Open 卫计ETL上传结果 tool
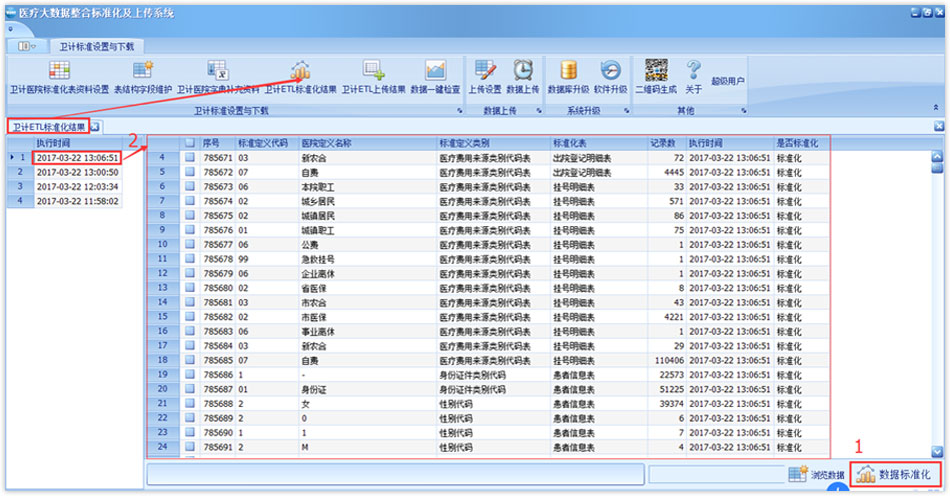 374,78
